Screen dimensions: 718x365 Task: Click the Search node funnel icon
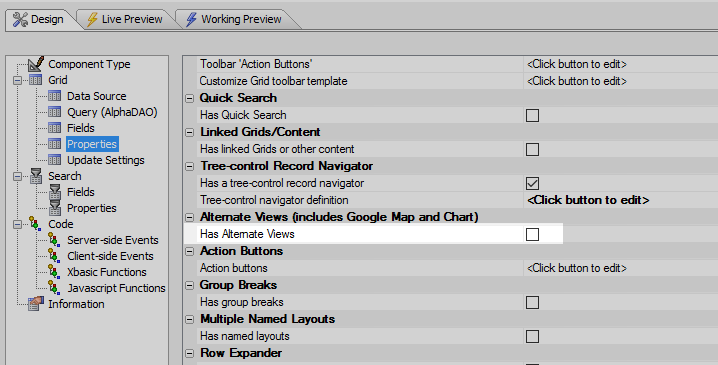(36, 176)
